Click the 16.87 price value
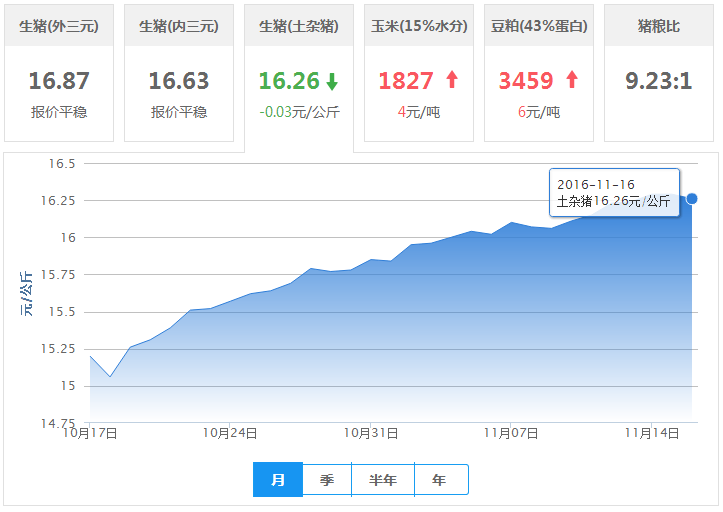 tap(59, 81)
